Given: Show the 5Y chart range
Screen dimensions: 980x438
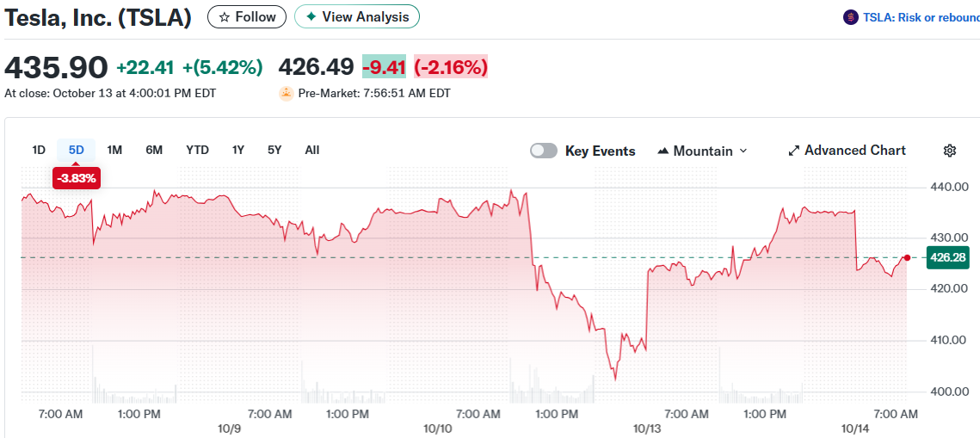Looking at the screenshot, I should pyautogui.click(x=274, y=150).
